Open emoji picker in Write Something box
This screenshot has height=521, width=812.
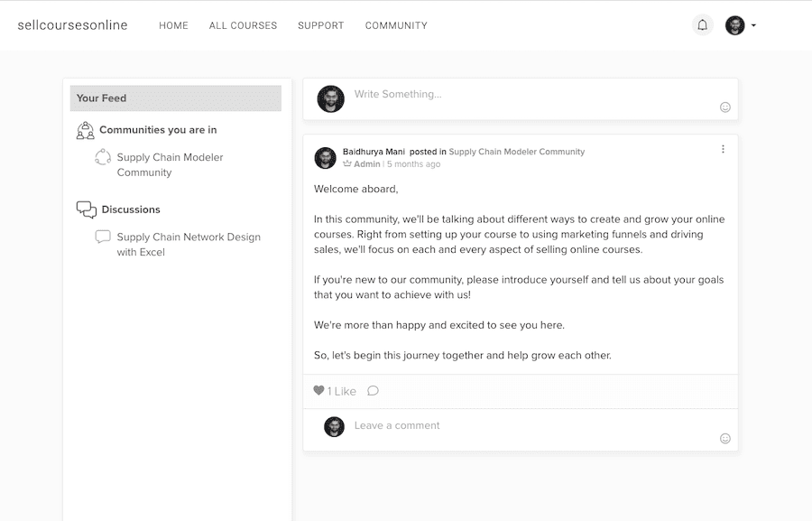click(x=725, y=107)
